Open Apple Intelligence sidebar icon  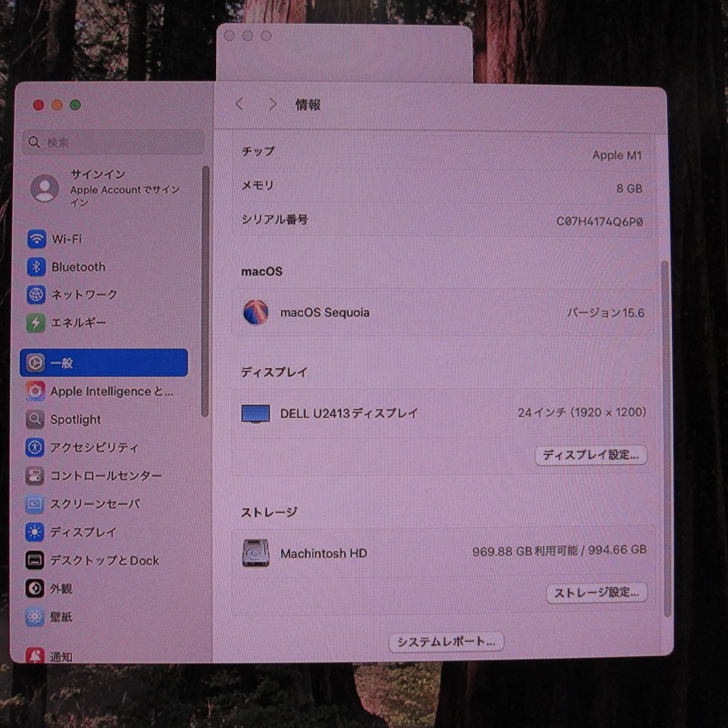point(35,391)
